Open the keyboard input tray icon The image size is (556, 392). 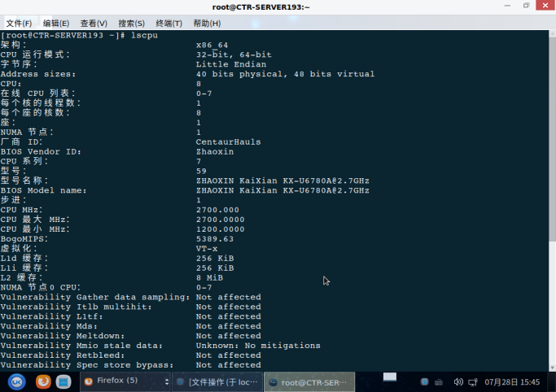tap(439, 382)
